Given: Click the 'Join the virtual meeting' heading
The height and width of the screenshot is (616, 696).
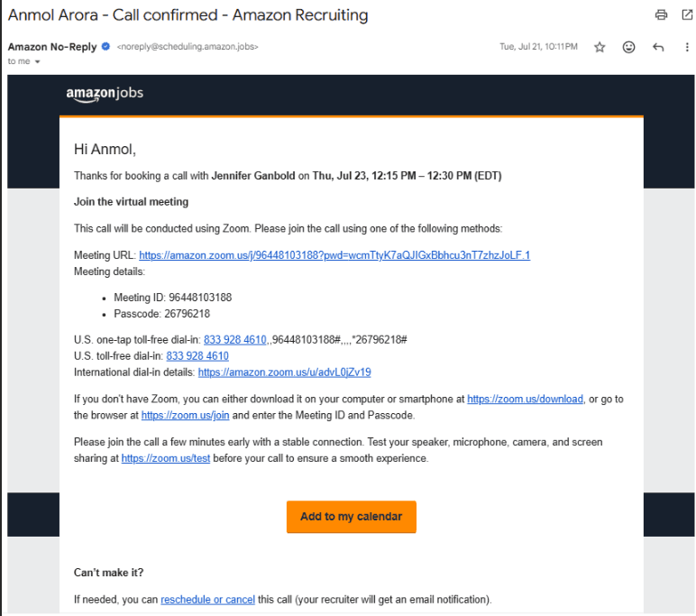Looking at the screenshot, I should (131, 202).
